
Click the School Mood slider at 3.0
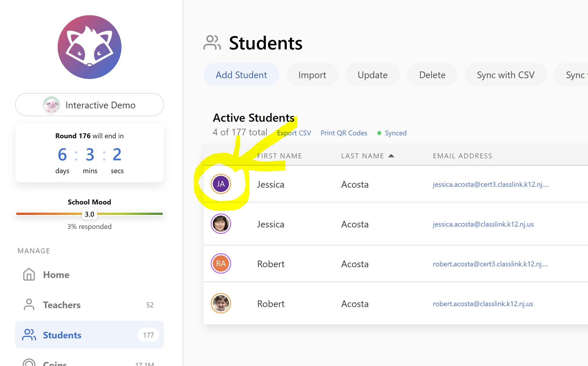click(x=90, y=214)
